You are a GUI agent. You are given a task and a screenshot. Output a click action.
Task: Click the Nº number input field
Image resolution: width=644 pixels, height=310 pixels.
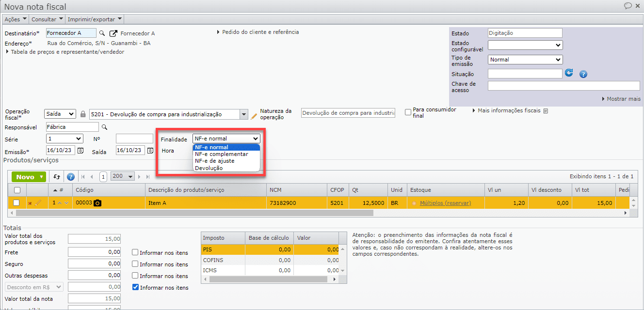pos(134,139)
